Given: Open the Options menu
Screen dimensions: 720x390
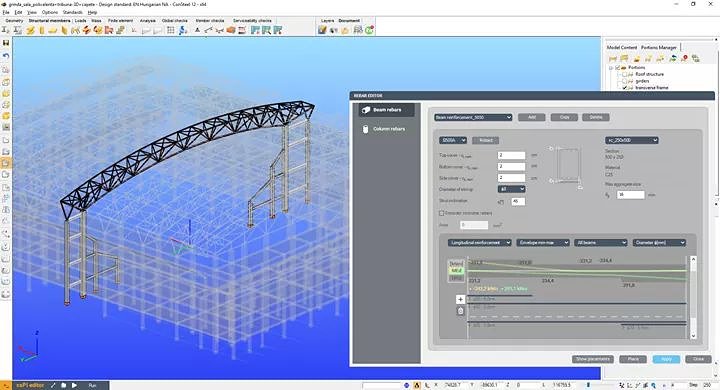Looking at the screenshot, I should (x=50, y=12).
